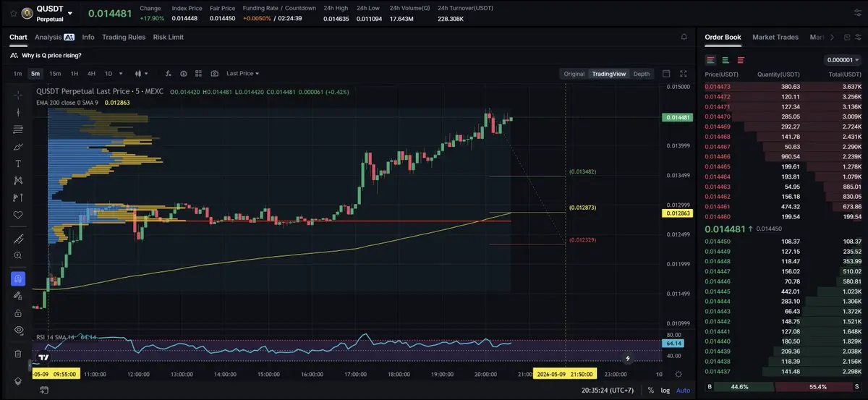Select the 15m timeframe
Screen dimensions: 868x400
[55, 74]
